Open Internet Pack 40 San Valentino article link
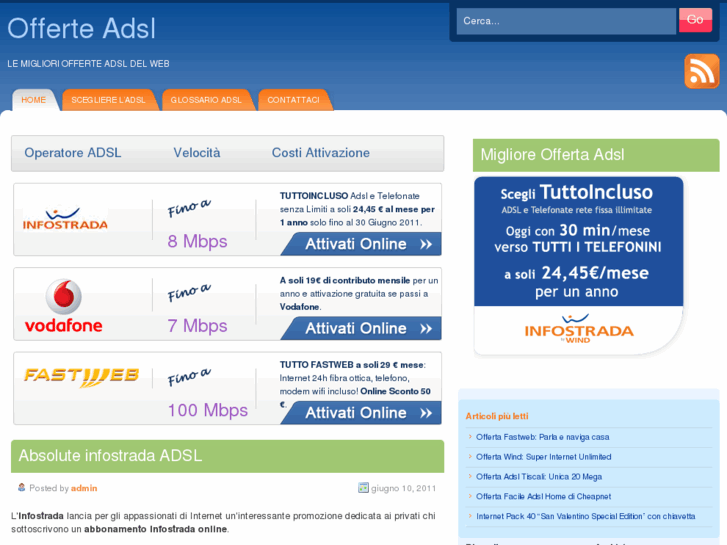 tap(586, 516)
